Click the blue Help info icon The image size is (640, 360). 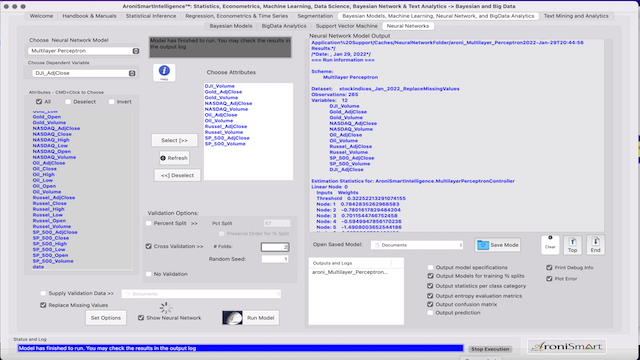164,71
